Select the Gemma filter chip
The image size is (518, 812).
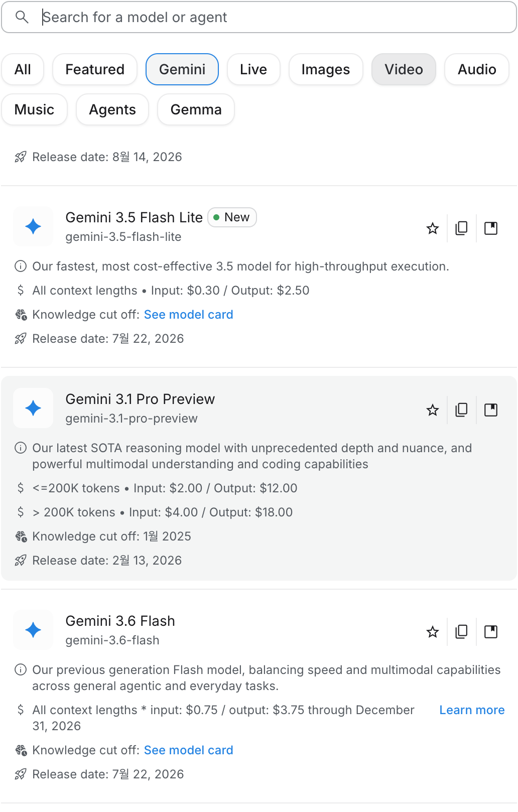point(196,109)
